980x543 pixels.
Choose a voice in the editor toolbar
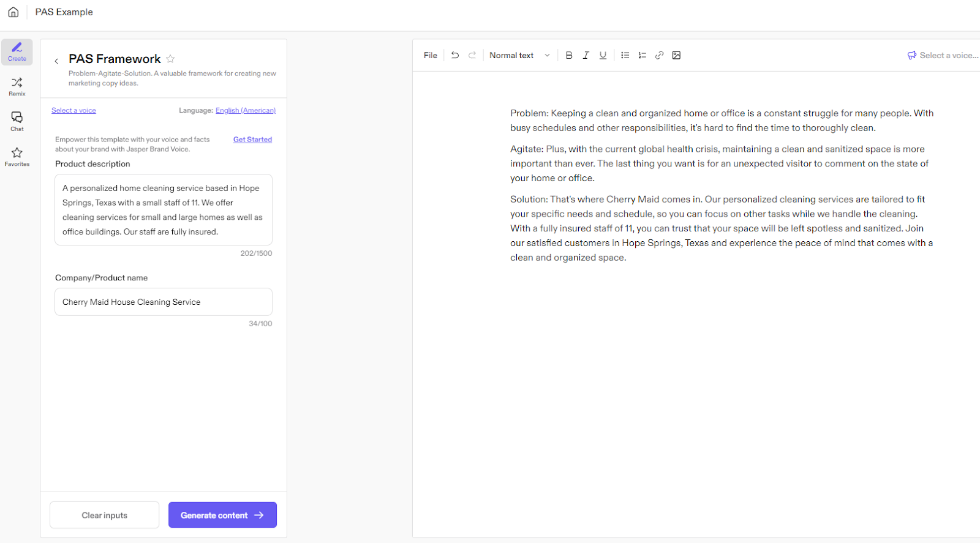[x=943, y=55]
